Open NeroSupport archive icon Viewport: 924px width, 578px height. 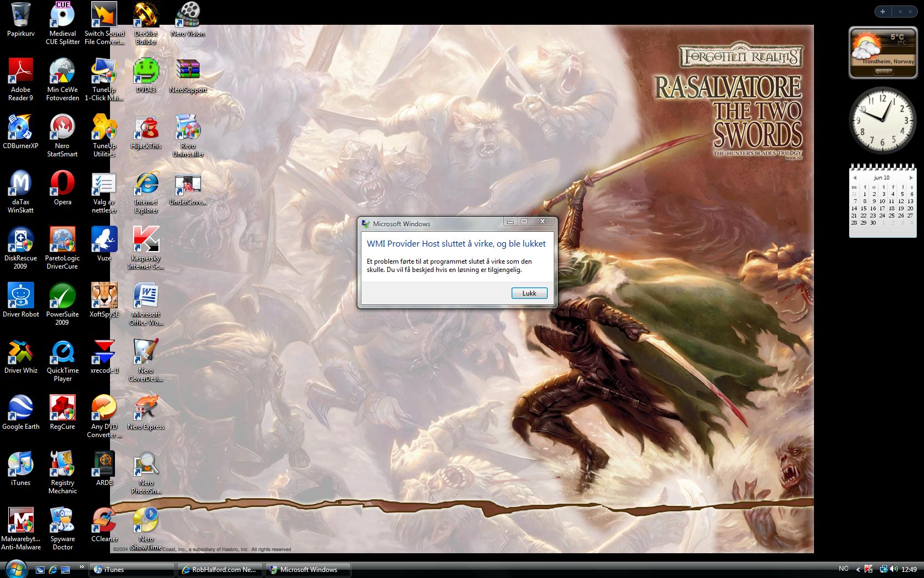(x=188, y=76)
